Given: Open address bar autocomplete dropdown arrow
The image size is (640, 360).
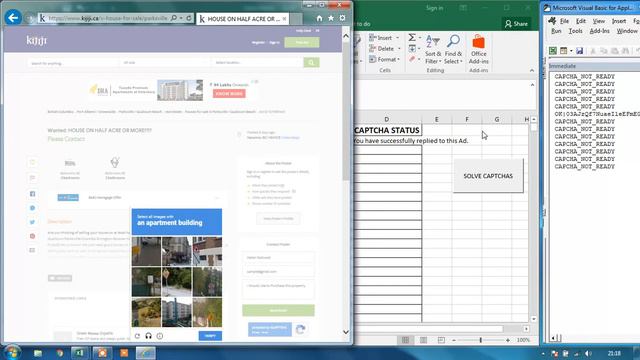Looking at the screenshot, I should [x=181, y=18].
